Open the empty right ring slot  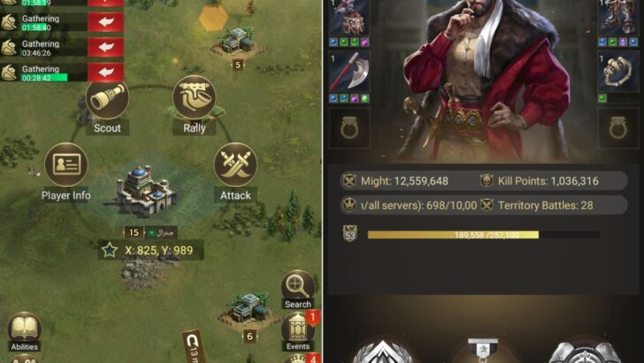pos(618,128)
